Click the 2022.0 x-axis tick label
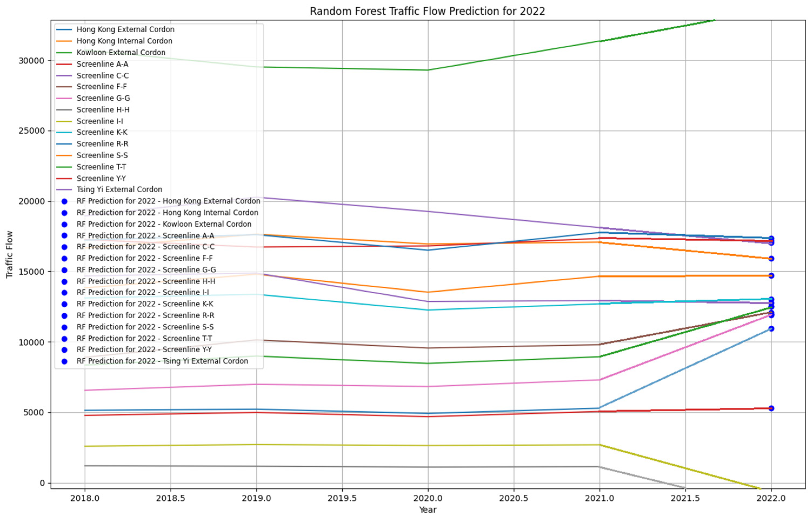 [771, 498]
